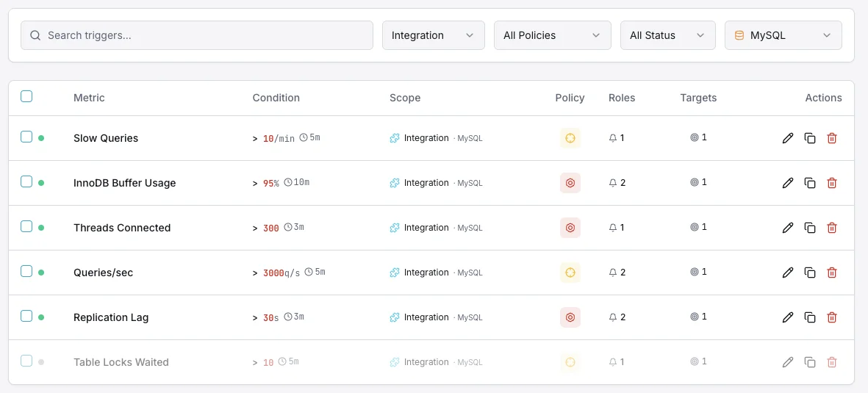This screenshot has height=393, width=868.
Task: Delete the Replication Lag trigger
Action: [x=831, y=318]
